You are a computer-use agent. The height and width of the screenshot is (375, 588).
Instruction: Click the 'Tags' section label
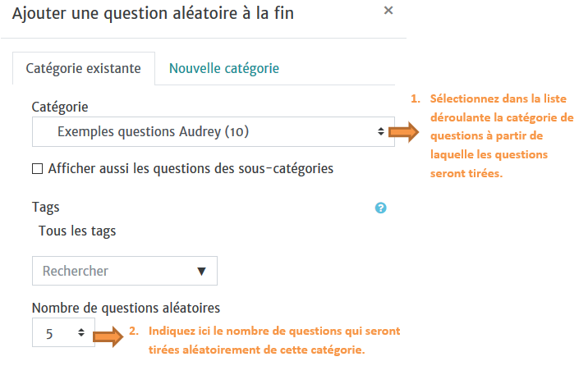pyautogui.click(x=46, y=208)
